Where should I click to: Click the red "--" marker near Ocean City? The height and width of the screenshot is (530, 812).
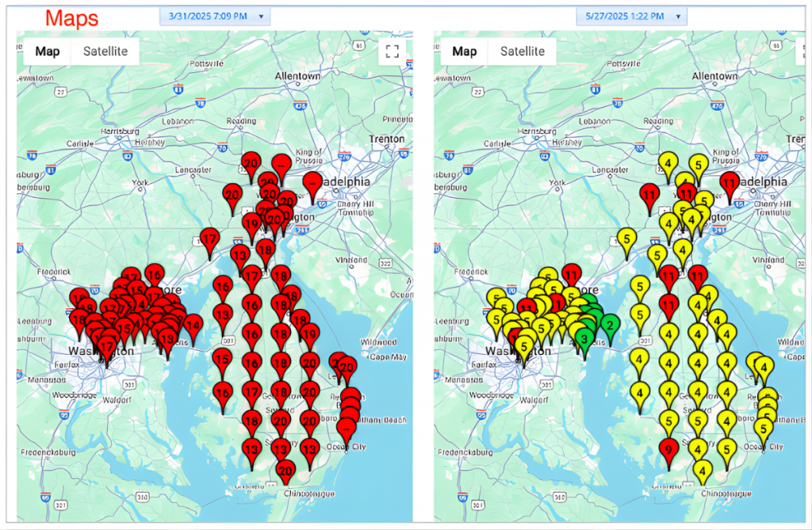(346, 428)
